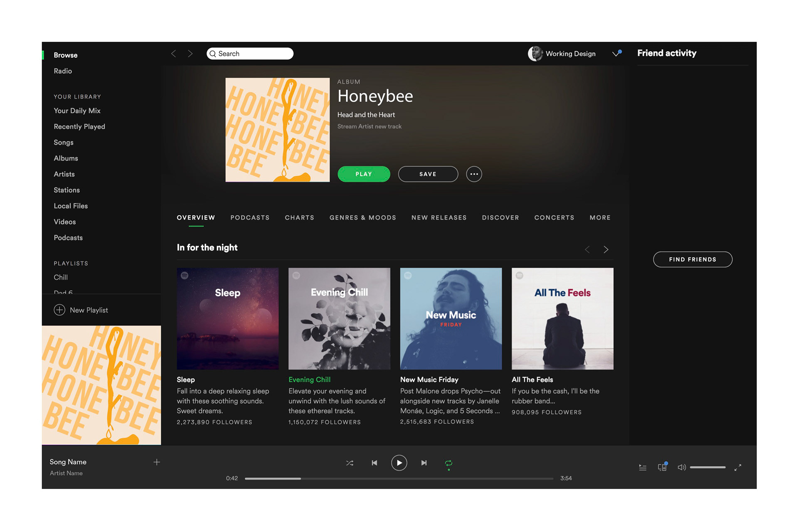Open the devices available icon
The width and height of the screenshot is (798, 532).
pyautogui.click(x=662, y=468)
